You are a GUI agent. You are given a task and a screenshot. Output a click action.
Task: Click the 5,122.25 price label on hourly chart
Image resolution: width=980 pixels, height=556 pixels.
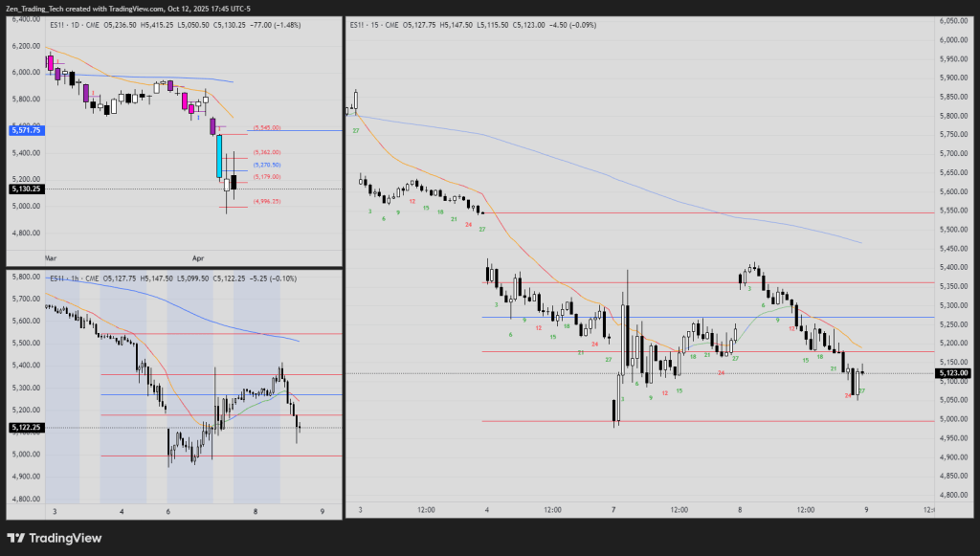[24, 428]
